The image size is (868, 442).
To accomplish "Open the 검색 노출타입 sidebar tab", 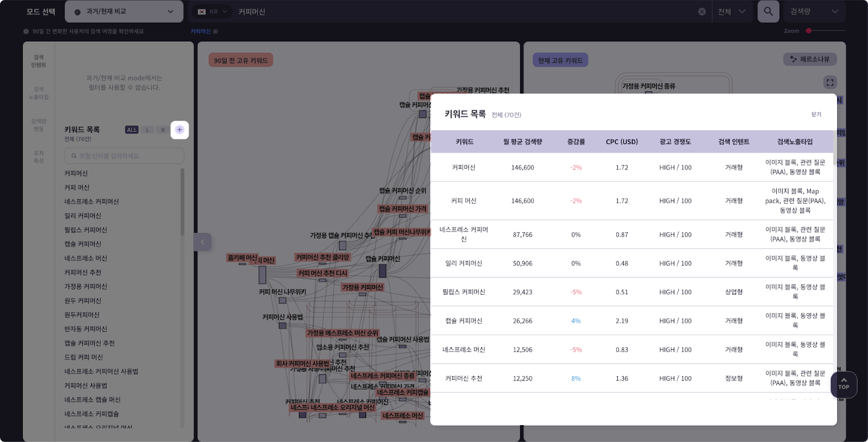I will 39,93.
